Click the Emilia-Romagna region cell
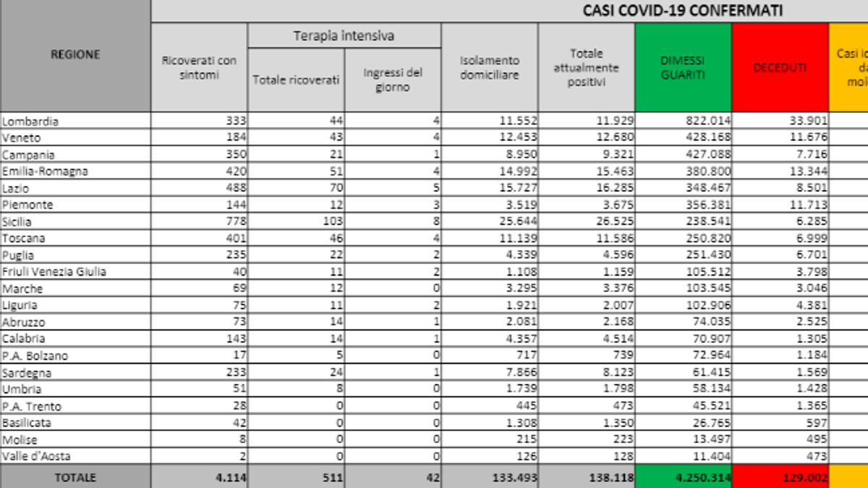 point(75,171)
